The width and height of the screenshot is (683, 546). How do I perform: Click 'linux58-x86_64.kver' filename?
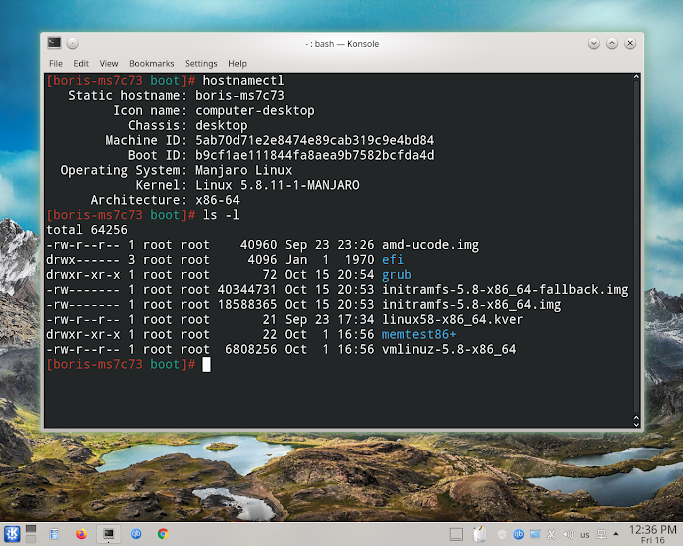(x=453, y=319)
